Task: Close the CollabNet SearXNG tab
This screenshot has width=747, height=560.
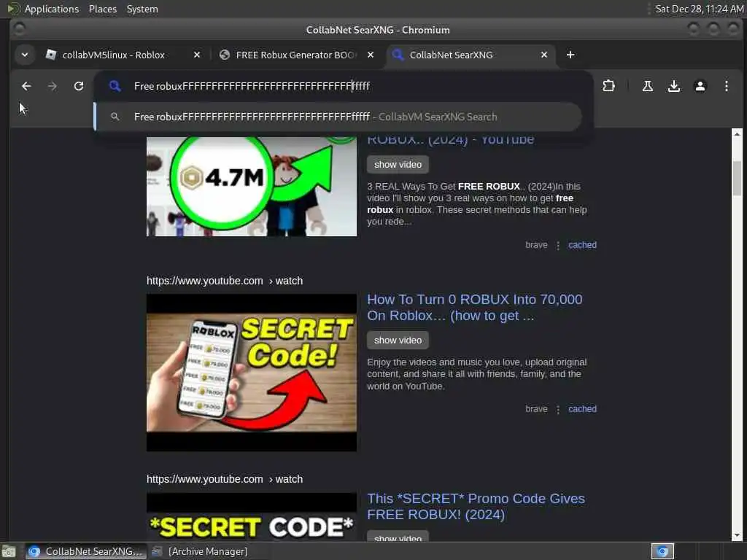Action: point(544,55)
